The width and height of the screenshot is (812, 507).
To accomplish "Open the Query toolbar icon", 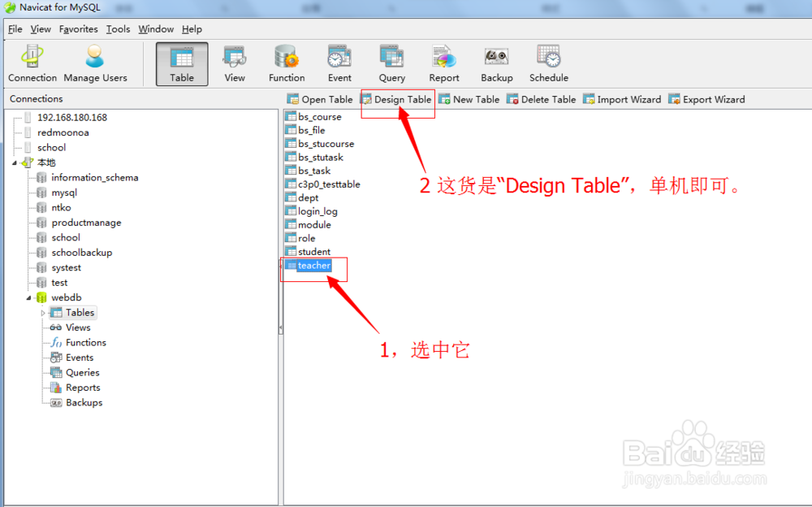I will click(391, 63).
